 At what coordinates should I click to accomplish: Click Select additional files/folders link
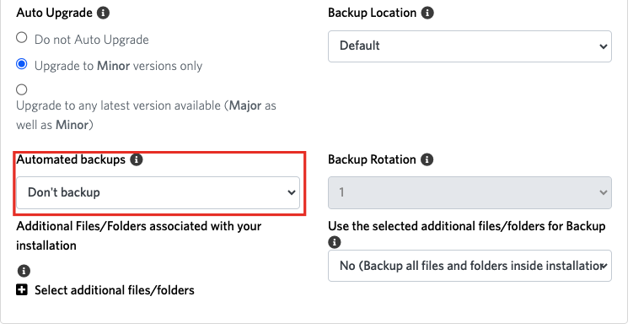click(x=115, y=290)
